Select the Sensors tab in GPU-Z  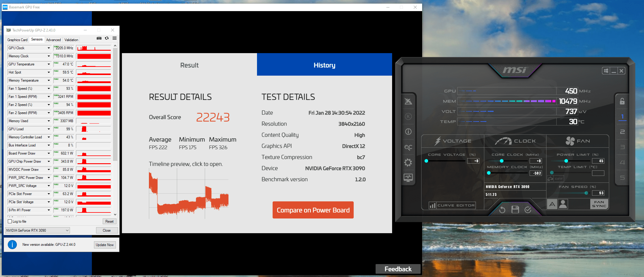click(37, 39)
